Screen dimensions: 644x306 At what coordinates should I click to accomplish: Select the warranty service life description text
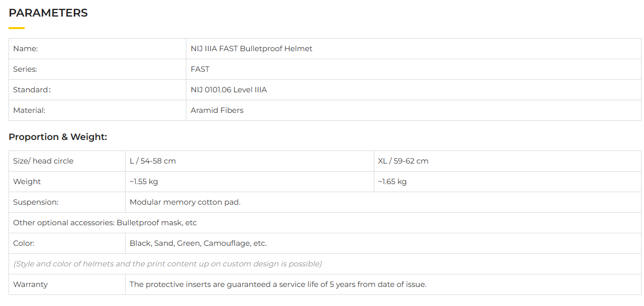pyautogui.click(x=278, y=284)
